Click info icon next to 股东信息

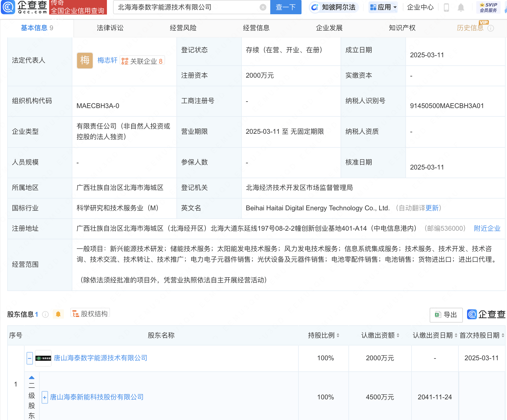[45, 314]
